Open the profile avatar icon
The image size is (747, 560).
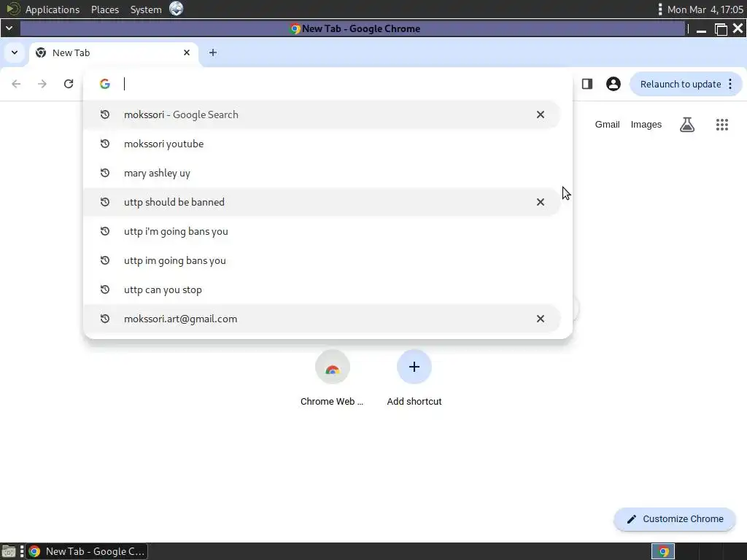[613, 84]
